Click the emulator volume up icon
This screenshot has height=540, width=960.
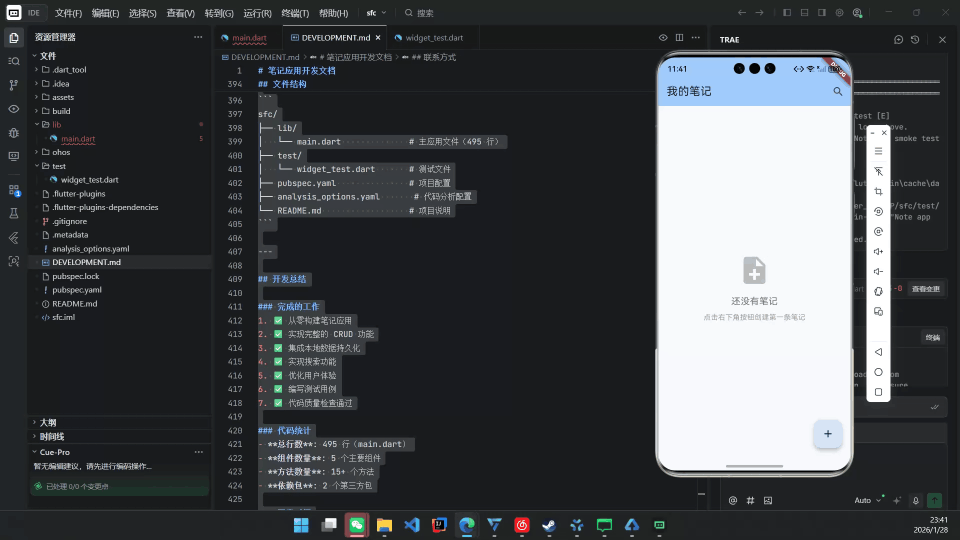[879, 252]
